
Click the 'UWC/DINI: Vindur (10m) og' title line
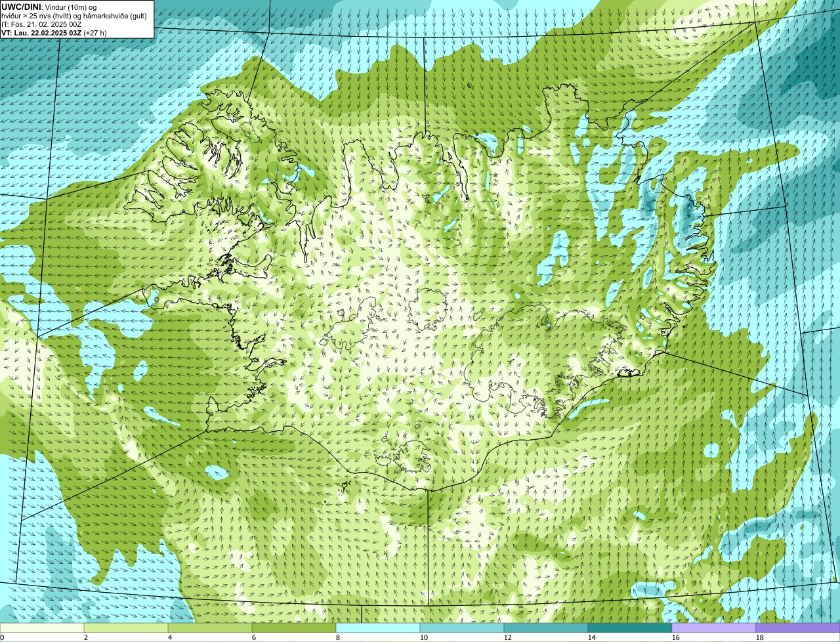coord(49,7)
